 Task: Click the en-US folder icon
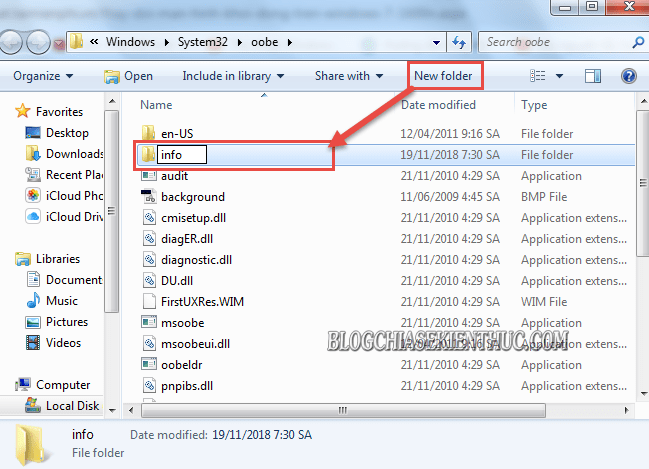[148, 133]
